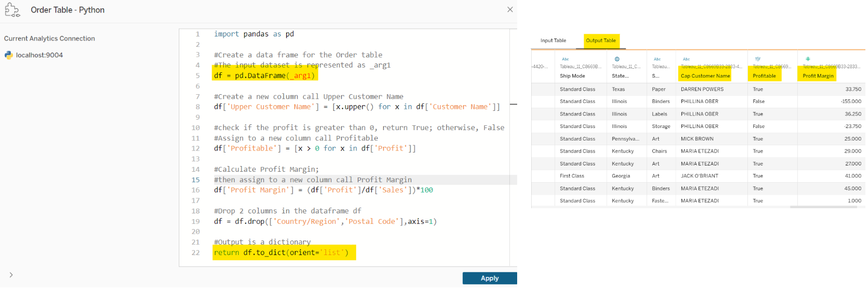Close the Order Table Python dialog
The width and height of the screenshot is (868, 292).
(510, 9)
